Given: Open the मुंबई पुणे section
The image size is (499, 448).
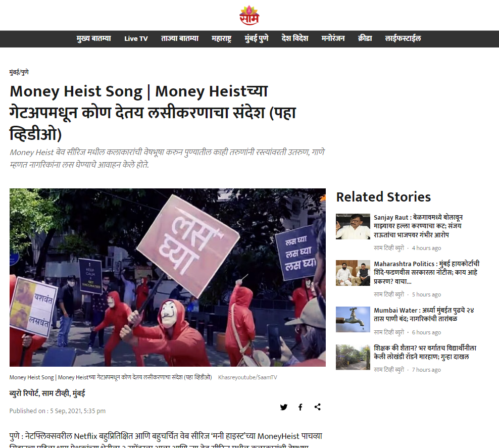Looking at the screenshot, I should (256, 38).
